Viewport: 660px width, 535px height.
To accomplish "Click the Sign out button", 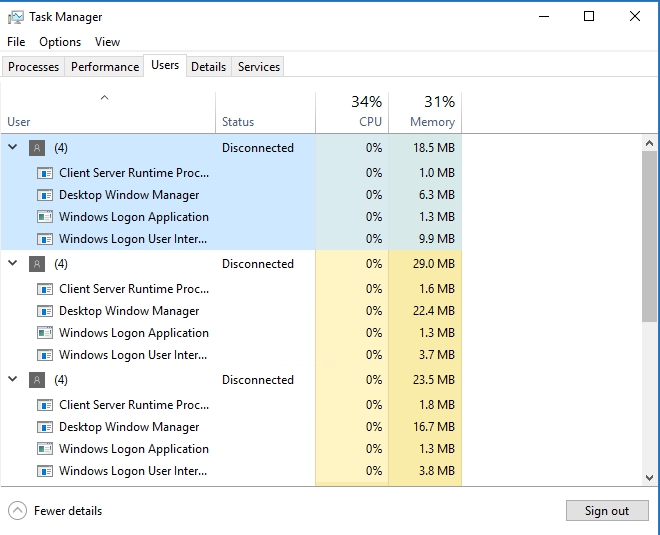I will point(607,511).
